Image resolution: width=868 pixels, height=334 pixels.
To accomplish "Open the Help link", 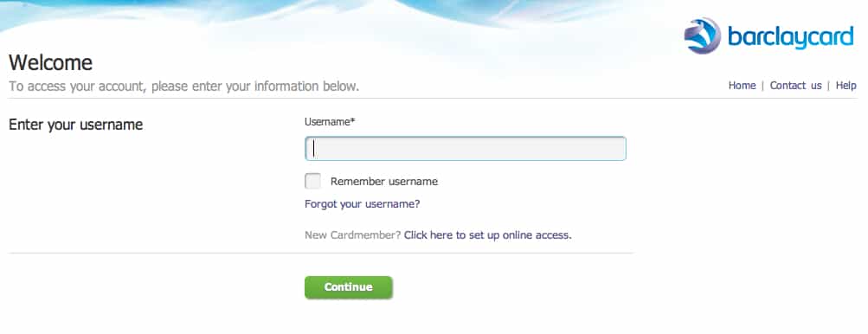I will click(845, 86).
